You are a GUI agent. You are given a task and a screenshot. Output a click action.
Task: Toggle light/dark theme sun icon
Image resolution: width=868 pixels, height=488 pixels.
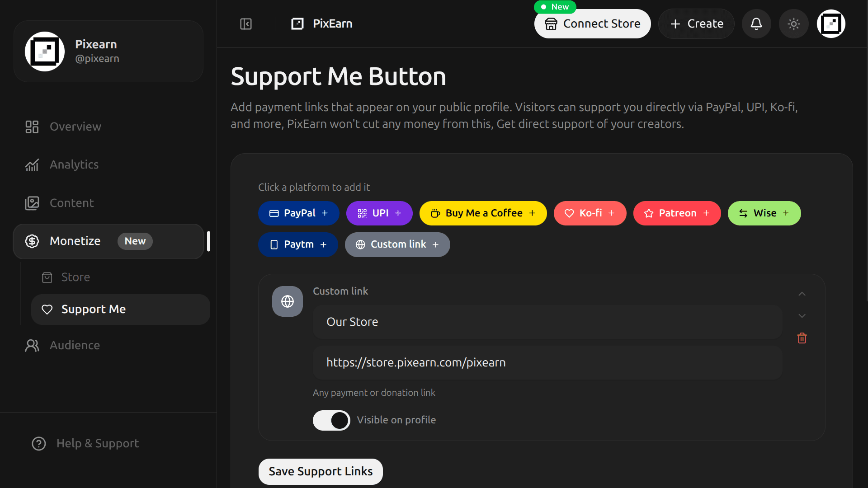[794, 24]
